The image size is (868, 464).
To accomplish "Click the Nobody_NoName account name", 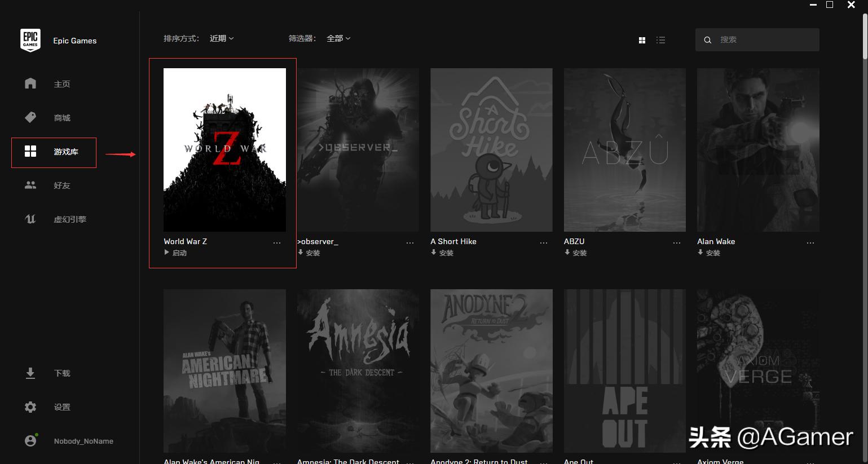I will tap(83, 441).
